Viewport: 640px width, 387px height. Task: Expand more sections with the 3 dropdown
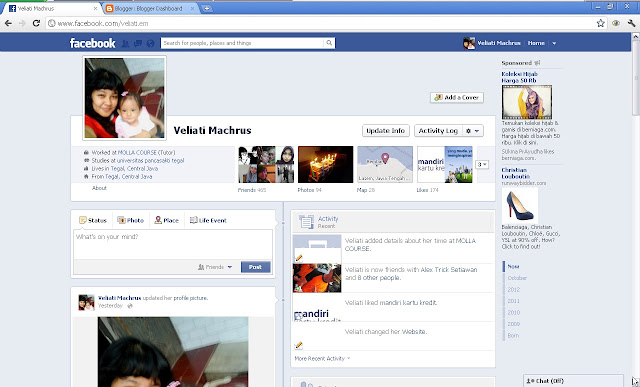pos(482,164)
